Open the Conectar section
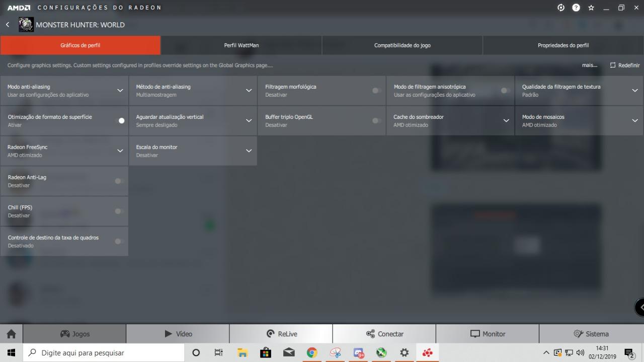Viewport: 644px width, 362px height. pos(384,334)
